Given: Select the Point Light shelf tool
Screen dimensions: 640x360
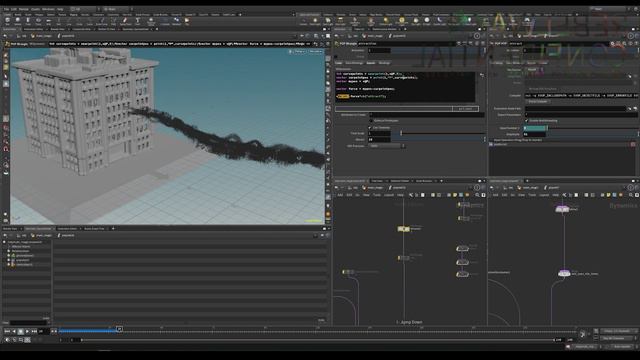Looking at the screenshot, I should point(315,21).
